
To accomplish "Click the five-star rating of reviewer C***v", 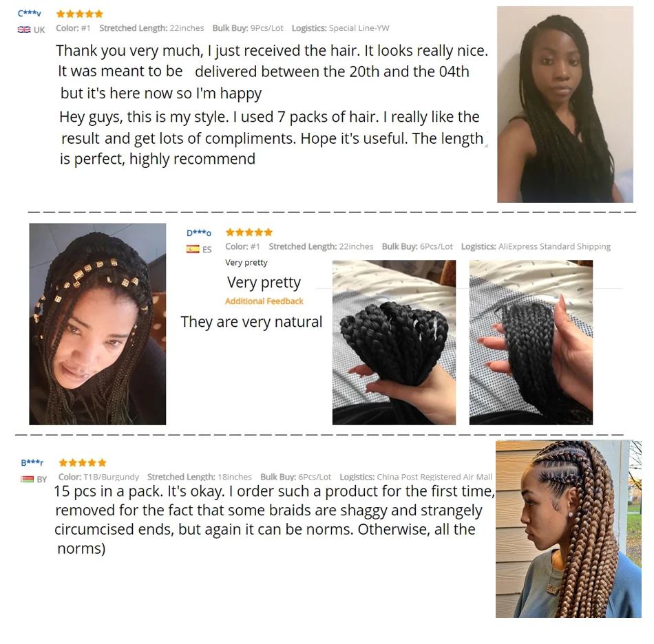I will click(80, 14).
